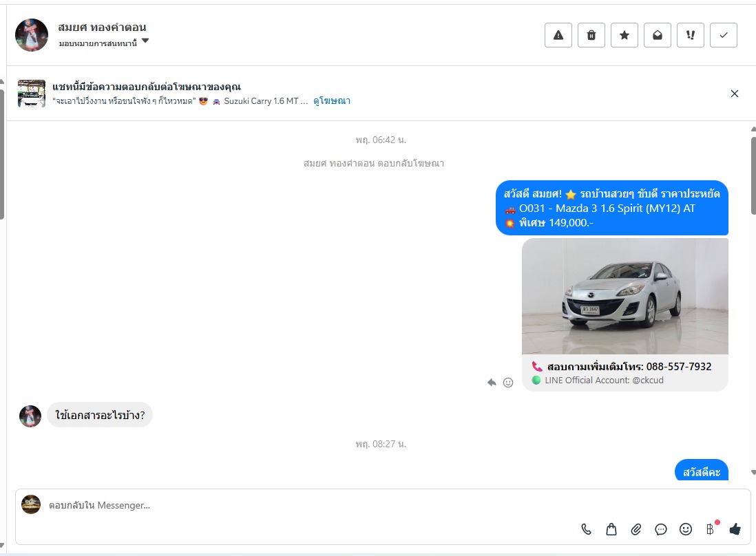Viewport: 756px width, 556px height.
Task: Open the Baht payment request icon
Action: pyautogui.click(x=711, y=528)
